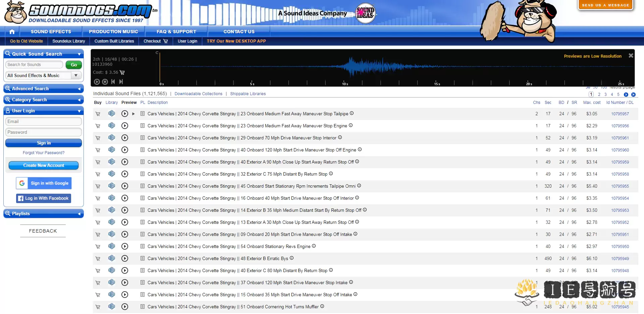Focus the Search for Sounds field
The image size is (644, 314).
tap(34, 65)
